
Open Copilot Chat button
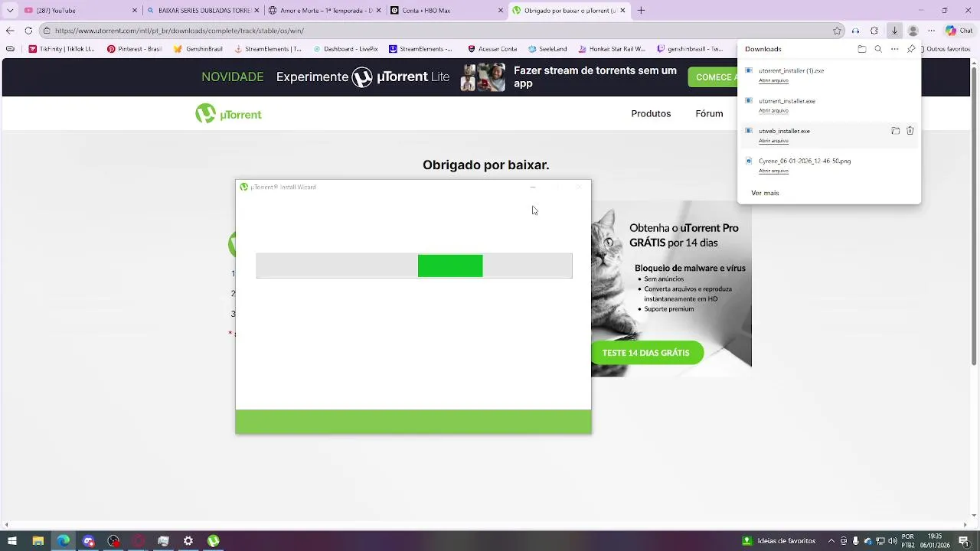point(959,31)
